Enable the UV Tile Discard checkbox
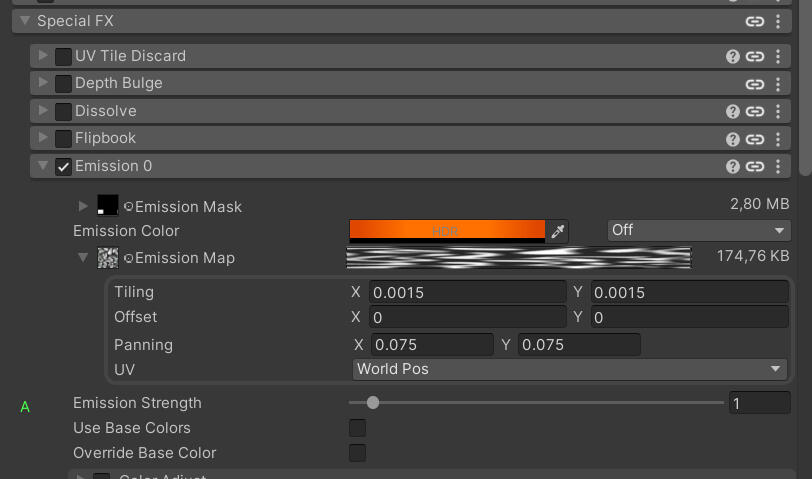Image resolution: width=812 pixels, height=479 pixels. click(x=63, y=57)
